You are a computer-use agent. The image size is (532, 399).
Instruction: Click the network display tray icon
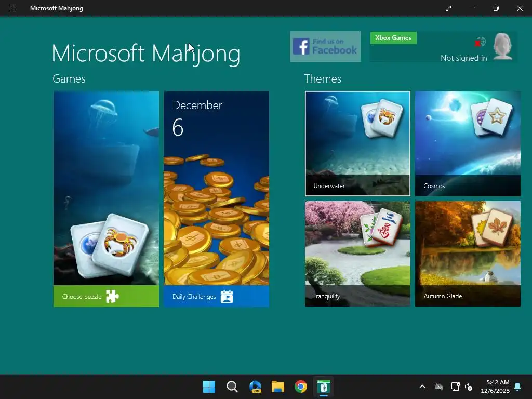[x=455, y=387]
